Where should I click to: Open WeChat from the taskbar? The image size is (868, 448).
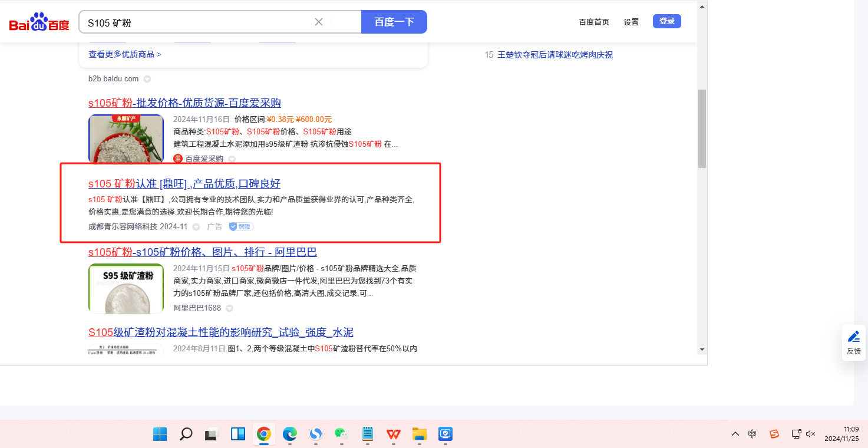coord(341,434)
